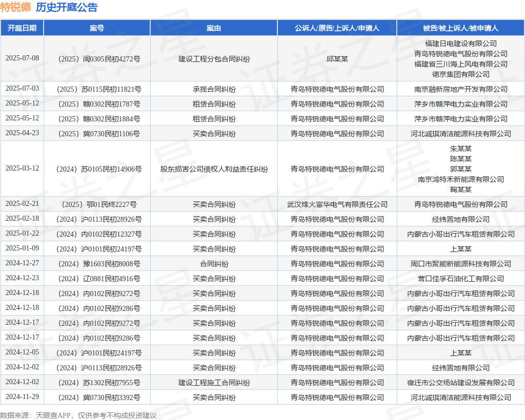Select case number (2025)苏0115民初11821号
The image size is (525, 420).
[99, 89]
